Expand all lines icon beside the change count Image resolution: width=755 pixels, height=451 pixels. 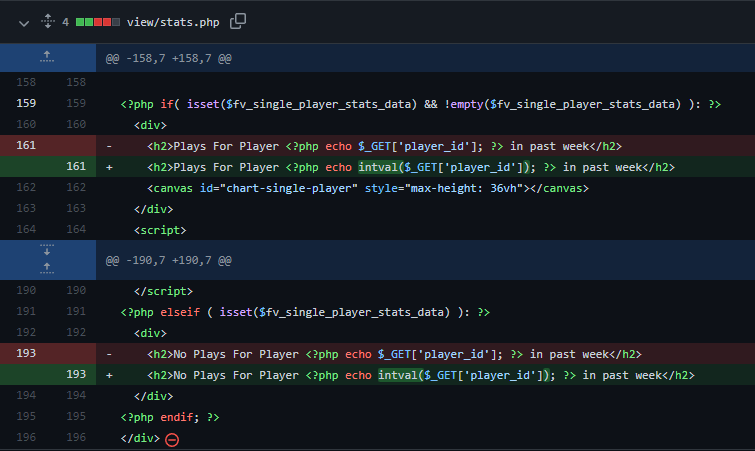pyautogui.click(x=48, y=21)
